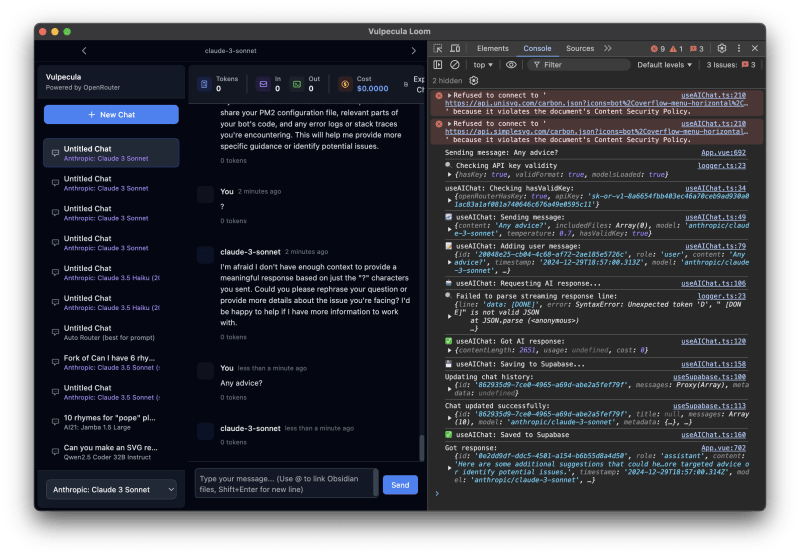Image resolution: width=800 pixels, height=556 pixels.
Task: Click the Out terminal icon
Action: tap(297, 84)
